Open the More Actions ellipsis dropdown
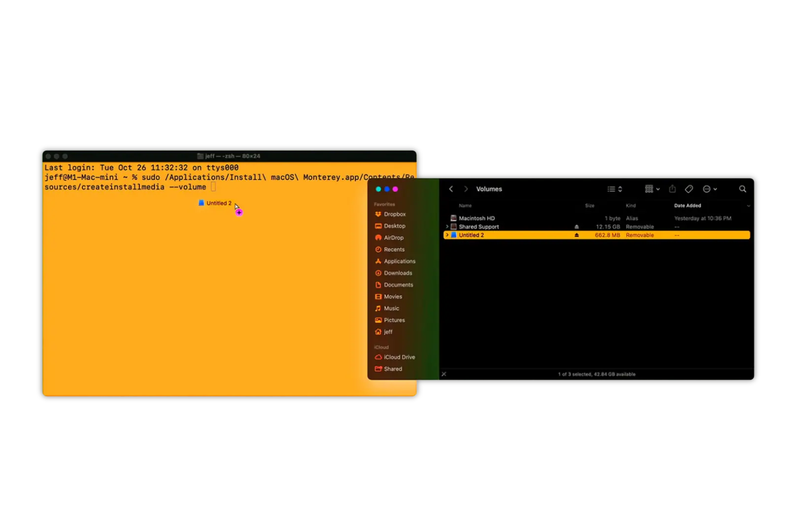 (x=710, y=189)
